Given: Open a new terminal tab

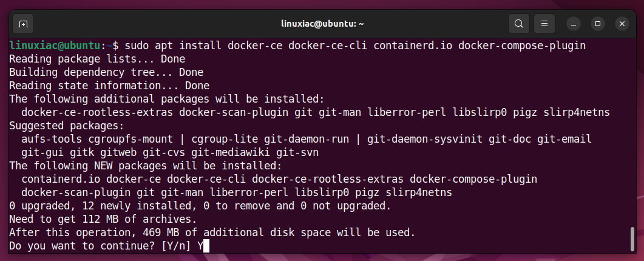Looking at the screenshot, I should click(x=23, y=24).
